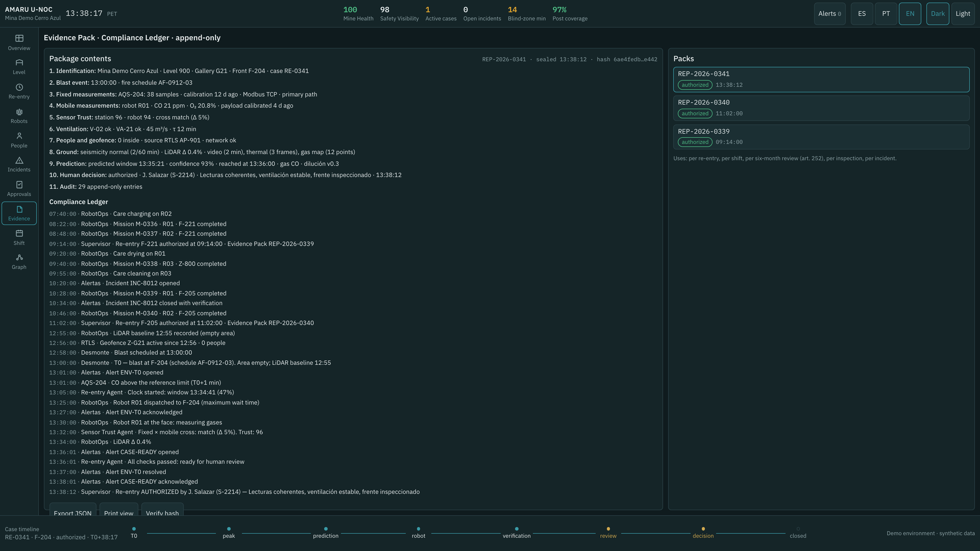Click the Open incidents 0 metric
The height and width of the screenshot is (551, 980).
pyautogui.click(x=482, y=14)
